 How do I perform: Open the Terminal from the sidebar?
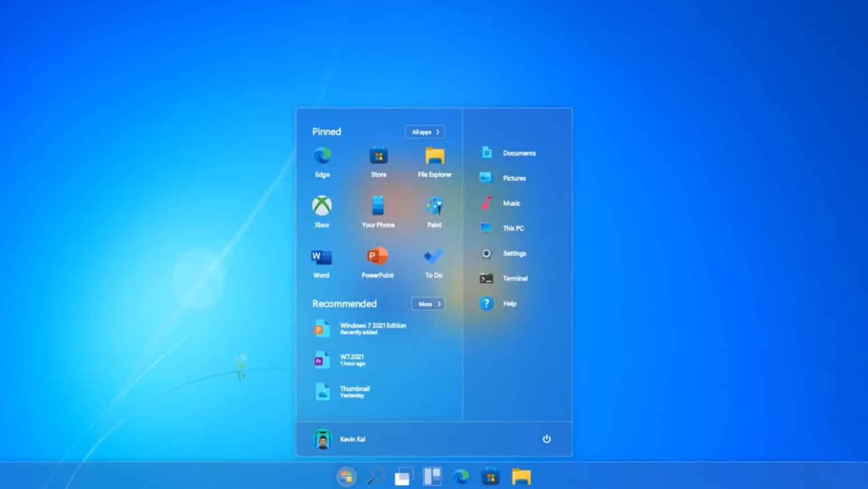click(x=514, y=278)
